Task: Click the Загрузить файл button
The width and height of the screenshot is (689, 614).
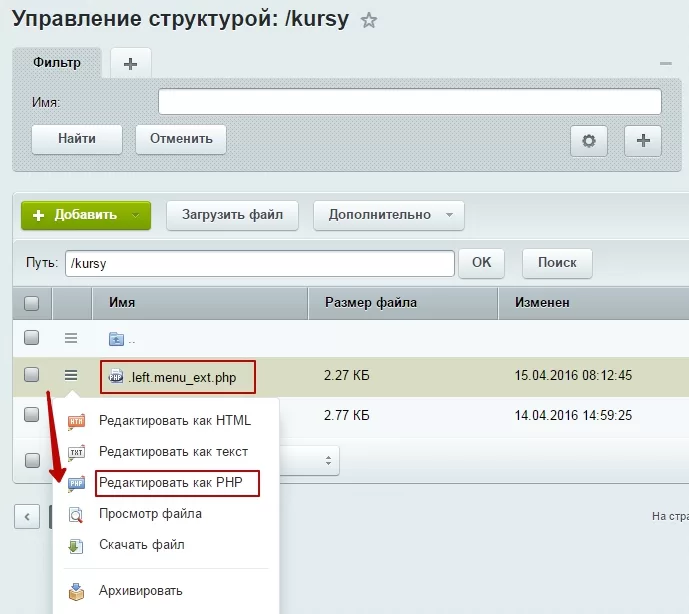Action: [232, 215]
